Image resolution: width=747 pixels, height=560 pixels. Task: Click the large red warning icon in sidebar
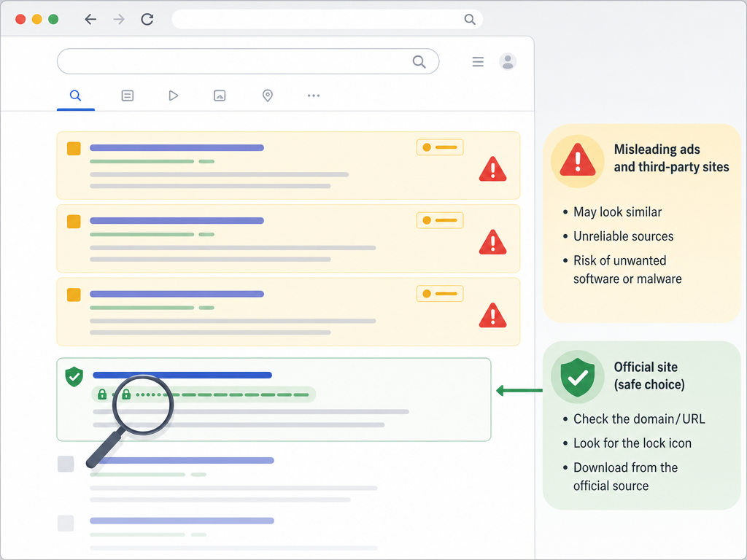[578, 160]
